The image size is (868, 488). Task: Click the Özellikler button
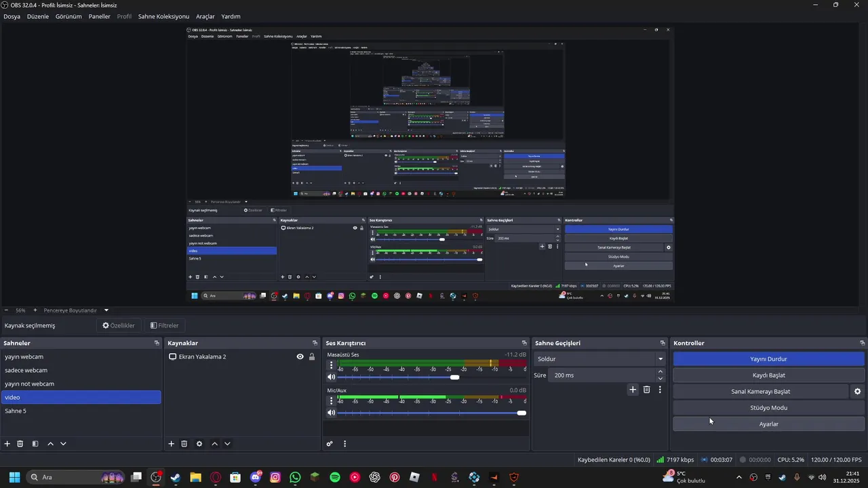[119, 325]
